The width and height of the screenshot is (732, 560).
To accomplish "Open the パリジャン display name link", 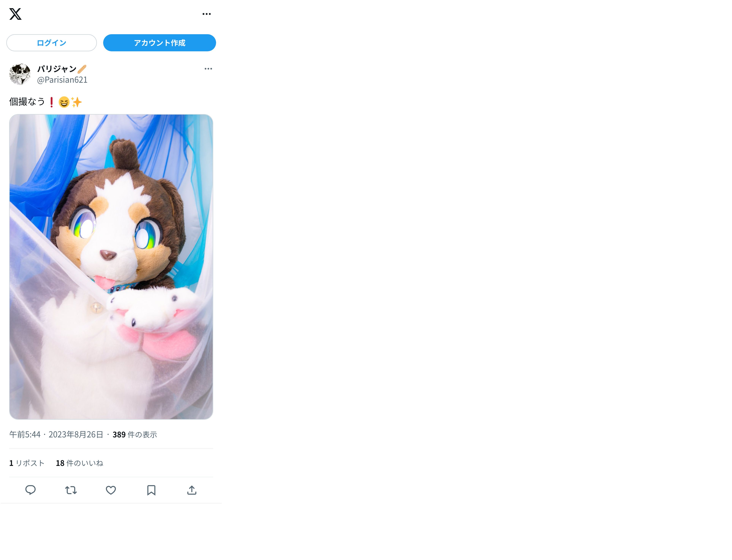I will [57, 69].
